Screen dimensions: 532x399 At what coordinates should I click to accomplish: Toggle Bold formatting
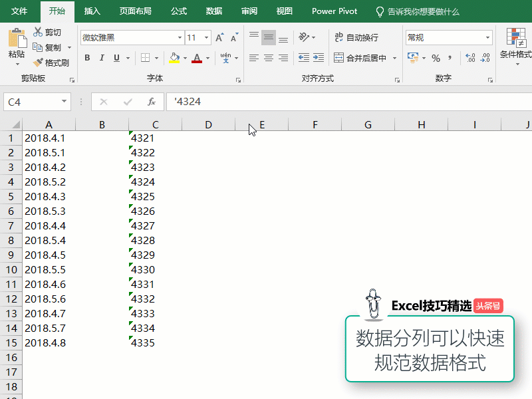pos(87,58)
